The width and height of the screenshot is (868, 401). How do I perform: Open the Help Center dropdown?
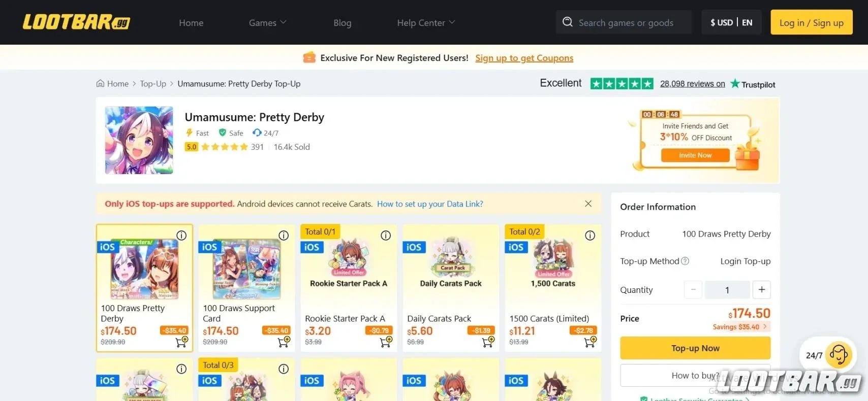point(425,22)
